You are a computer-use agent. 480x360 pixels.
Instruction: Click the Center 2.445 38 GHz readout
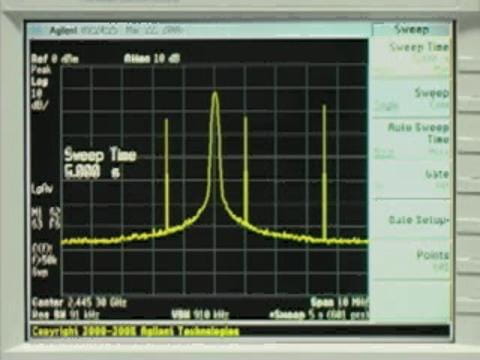(x=79, y=303)
